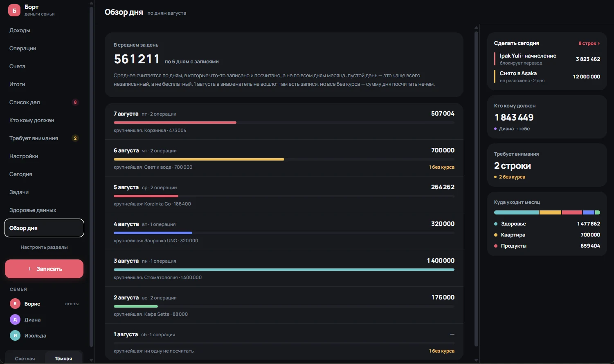This screenshot has width=614, height=364.
Task: Click the badge 8 on Список дел
Action: [x=75, y=102]
